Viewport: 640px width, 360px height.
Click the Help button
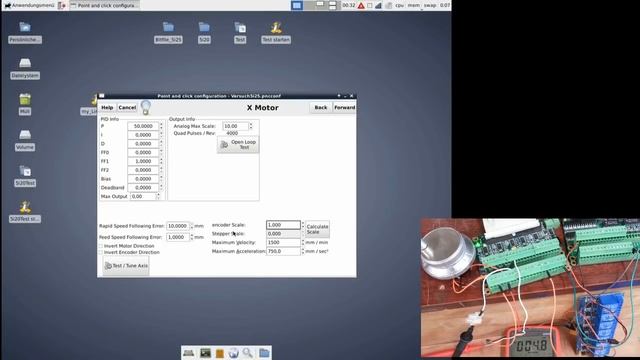click(x=107, y=107)
